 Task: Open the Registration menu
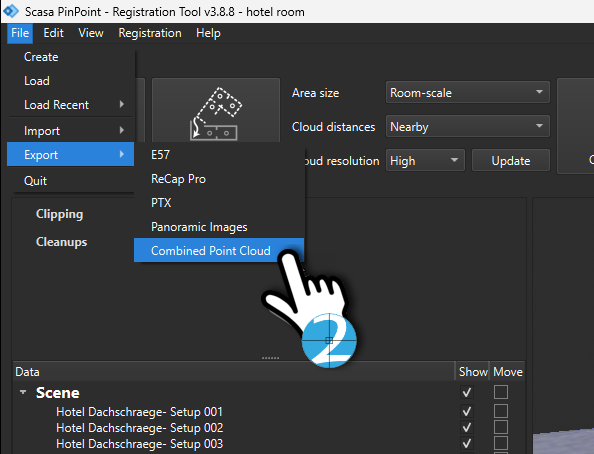[x=150, y=33]
